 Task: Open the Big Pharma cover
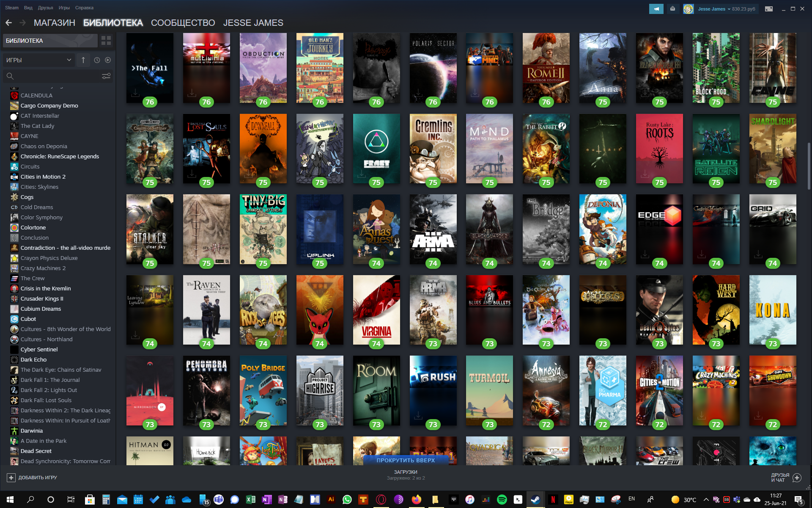[603, 391]
